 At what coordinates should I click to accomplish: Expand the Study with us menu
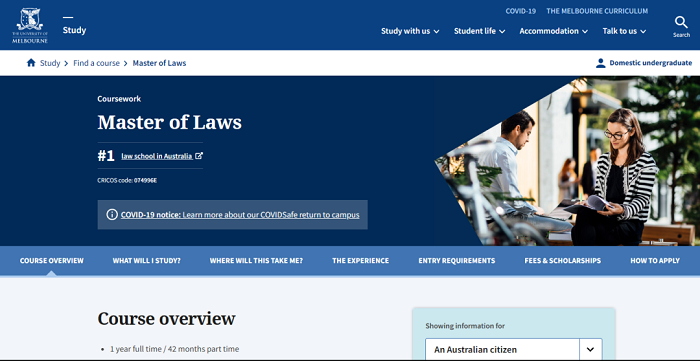410,31
